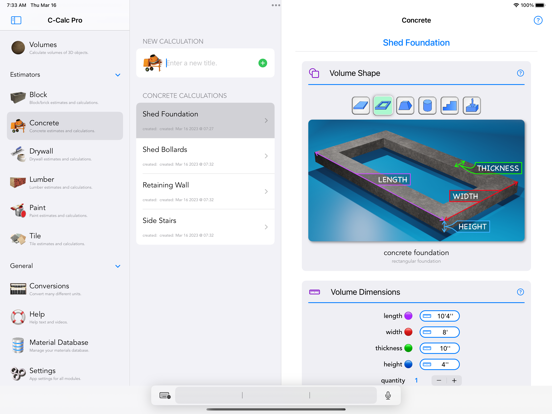Viewport: 552px width, 414px height.
Task: Open the Tile estimator
Action: pos(65,239)
